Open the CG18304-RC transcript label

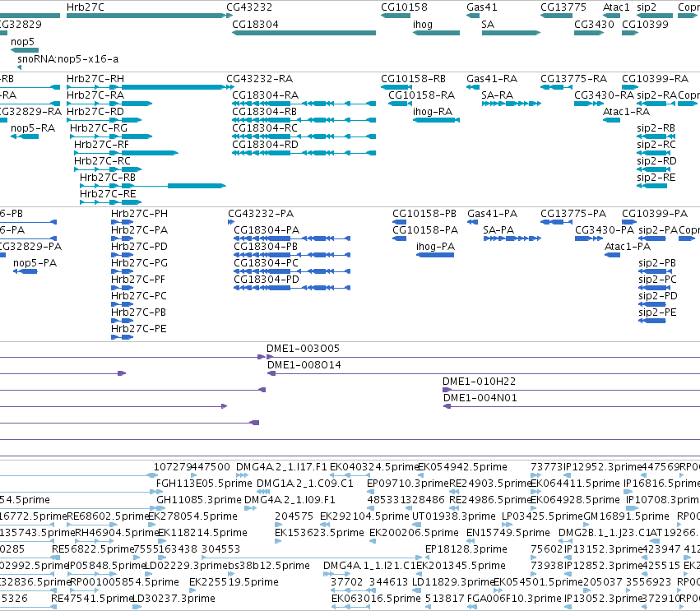[265, 128]
